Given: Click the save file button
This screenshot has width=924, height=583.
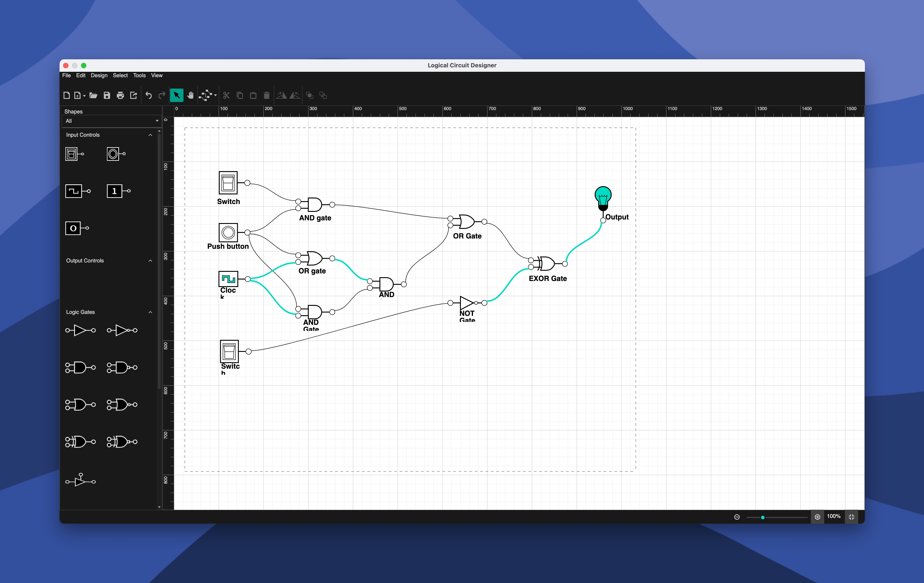Looking at the screenshot, I should (x=106, y=95).
